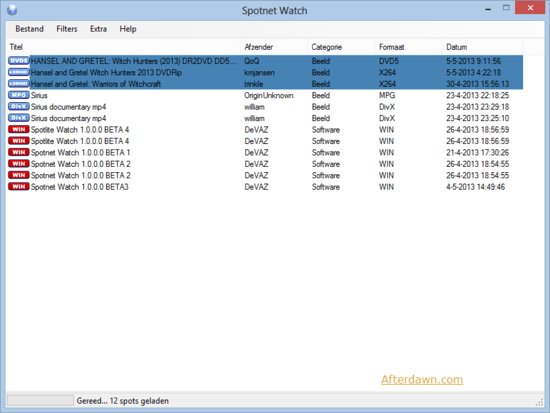Click the WIN badge beside Spotnet Watch BETA 1
550x413 pixels.
[x=19, y=152]
